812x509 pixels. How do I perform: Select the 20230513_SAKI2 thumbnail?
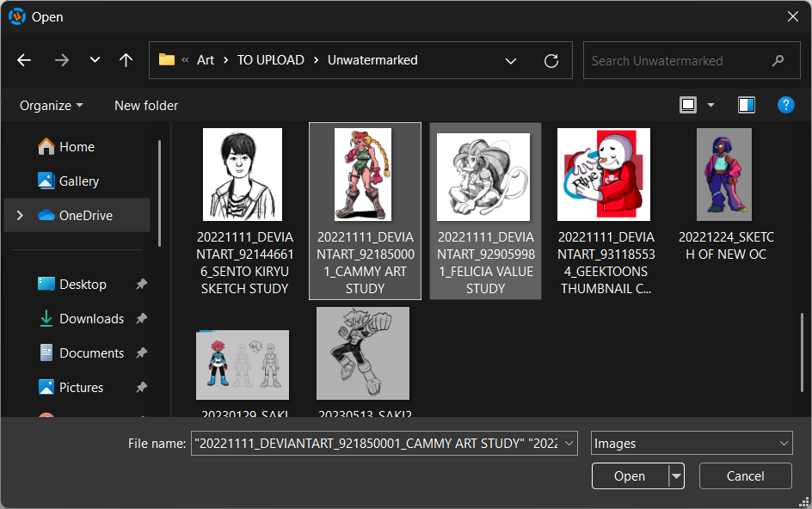click(x=363, y=353)
